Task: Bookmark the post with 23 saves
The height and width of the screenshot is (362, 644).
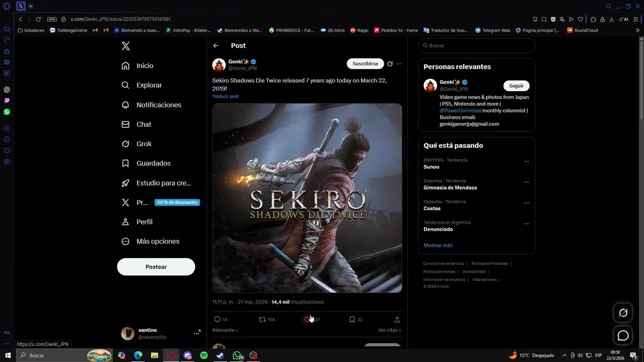Action: (352, 319)
